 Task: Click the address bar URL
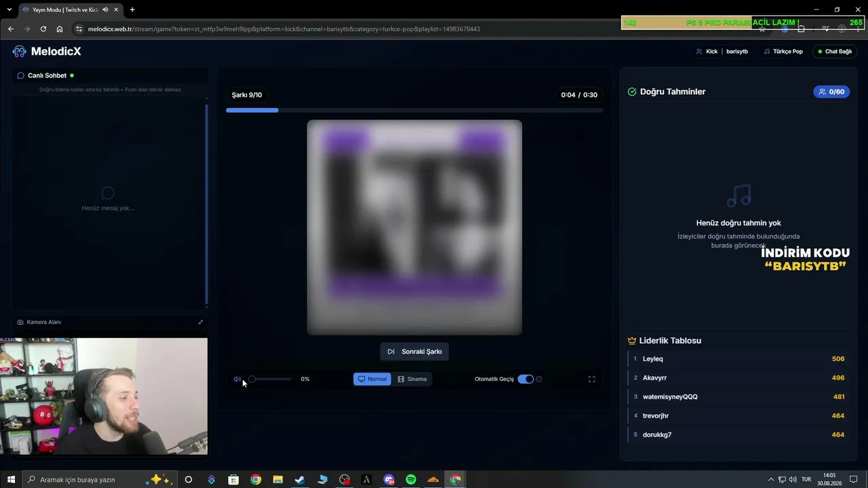tap(284, 29)
